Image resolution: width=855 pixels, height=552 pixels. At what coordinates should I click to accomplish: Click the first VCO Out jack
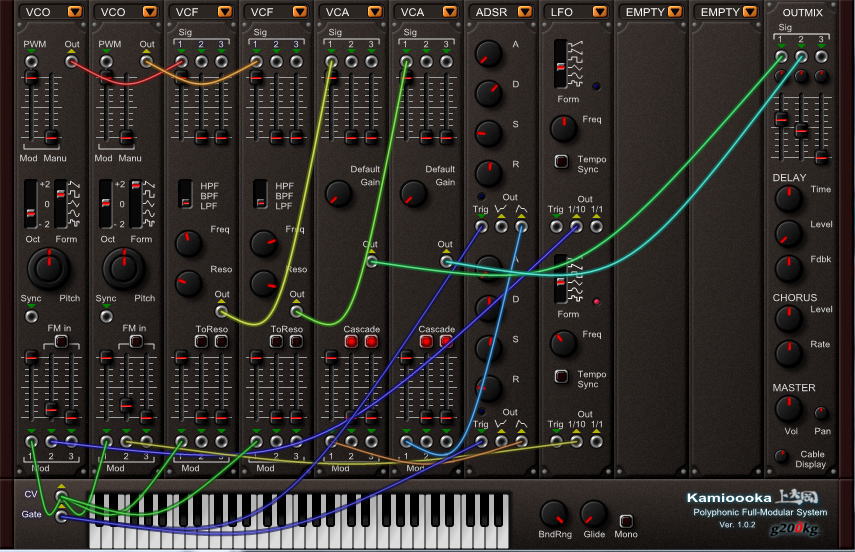coord(71,62)
